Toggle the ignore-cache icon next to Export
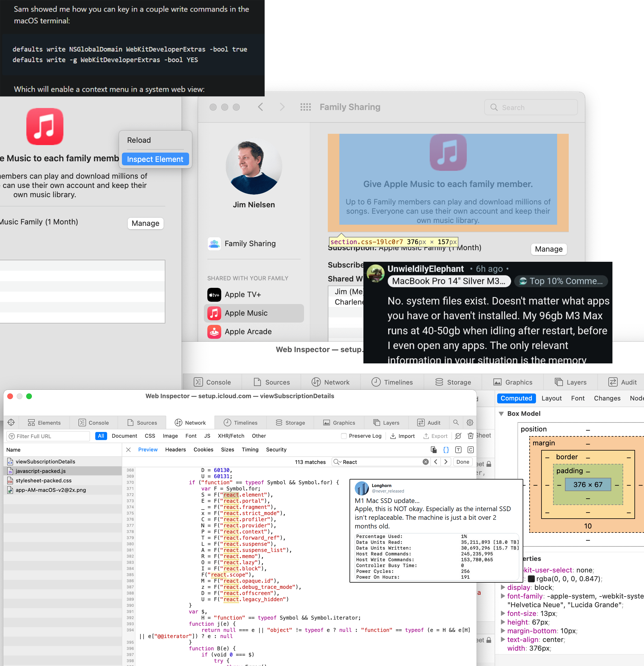Viewport: 644px width, 666px height. pos(458,436)
